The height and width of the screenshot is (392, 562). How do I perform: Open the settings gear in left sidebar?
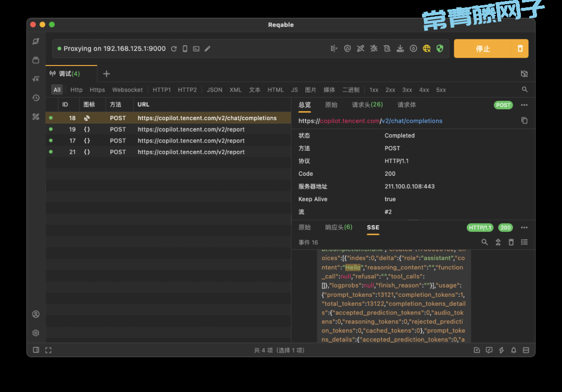(36, 333)
